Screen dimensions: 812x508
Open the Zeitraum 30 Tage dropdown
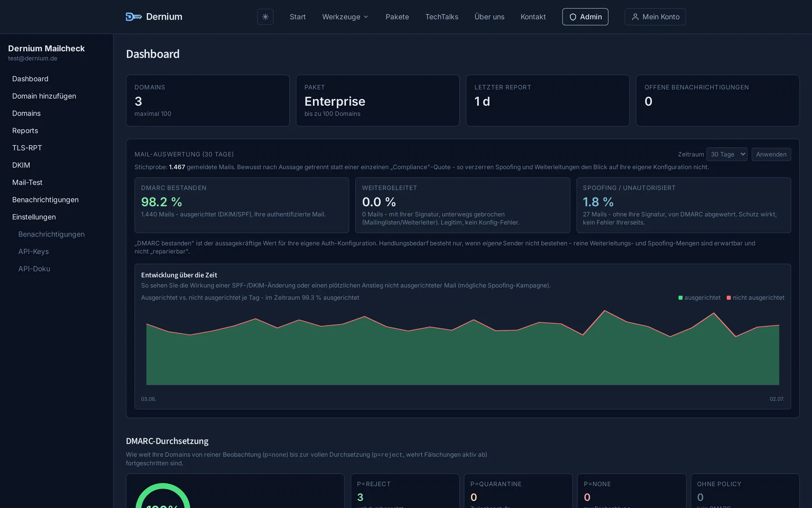[727, 154]
